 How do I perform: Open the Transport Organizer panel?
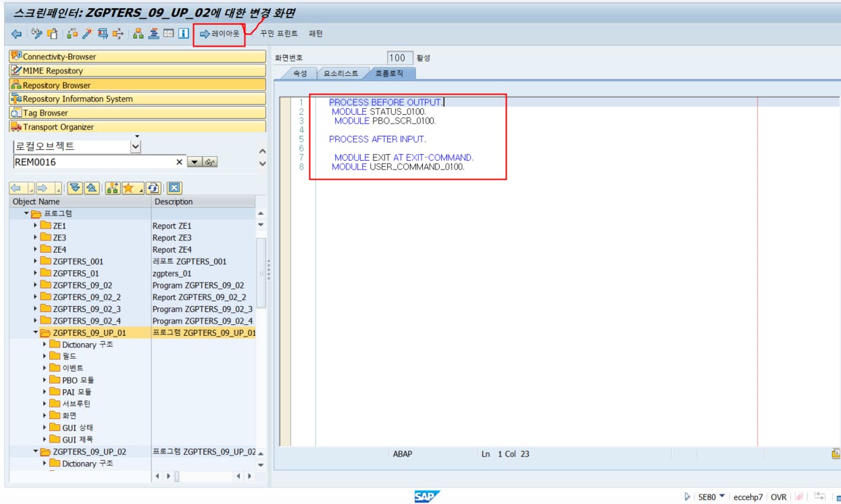click(x=137, y=127)
